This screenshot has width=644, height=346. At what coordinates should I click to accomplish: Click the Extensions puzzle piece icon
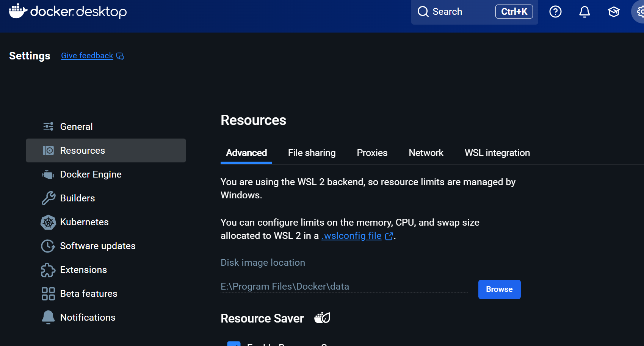48,270
